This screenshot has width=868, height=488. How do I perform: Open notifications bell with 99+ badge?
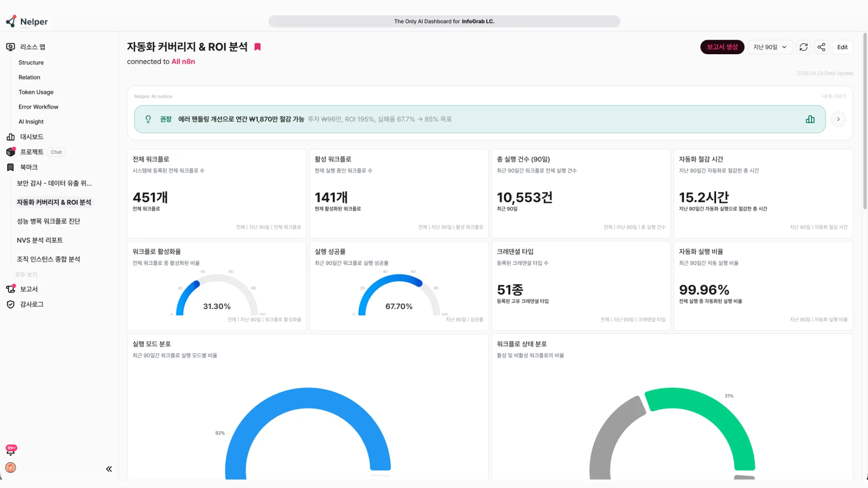pos(11,450)
